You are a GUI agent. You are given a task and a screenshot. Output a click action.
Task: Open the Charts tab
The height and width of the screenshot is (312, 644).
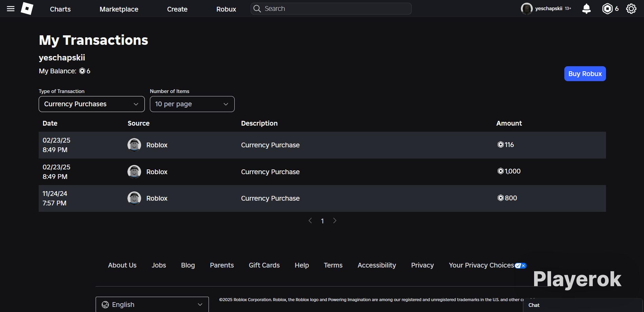[60, 9]
